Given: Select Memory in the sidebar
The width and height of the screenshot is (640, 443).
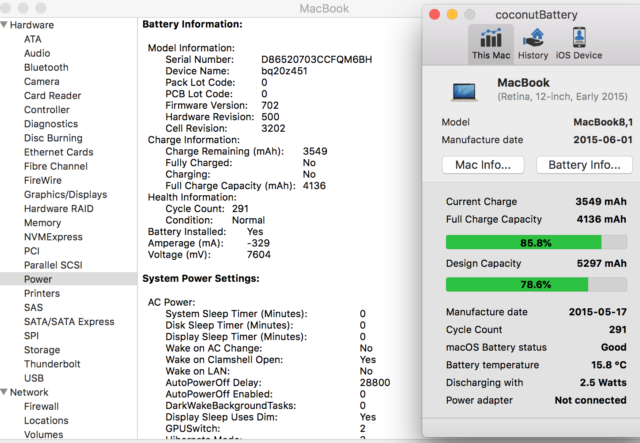Looking at the screenshot, I should [x=42, y=223].
